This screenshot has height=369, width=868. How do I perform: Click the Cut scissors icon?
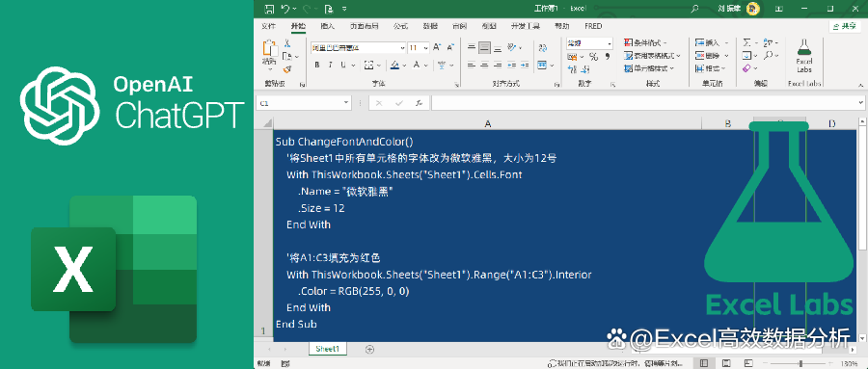coord(287,43)
